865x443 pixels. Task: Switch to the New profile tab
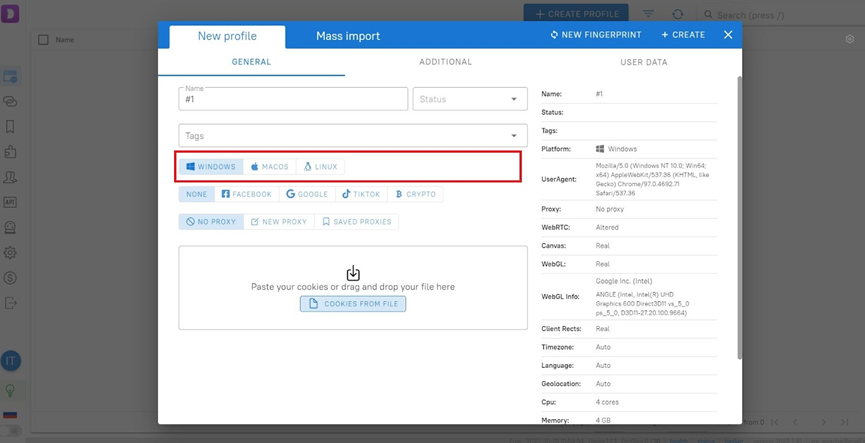227,36
